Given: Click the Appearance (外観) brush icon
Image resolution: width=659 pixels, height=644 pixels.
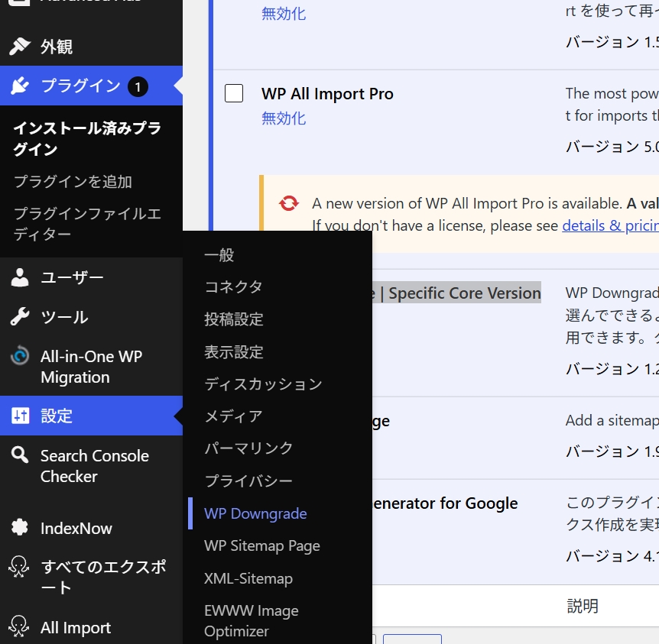Looking at the screenshot, I should tap(19, 46).
